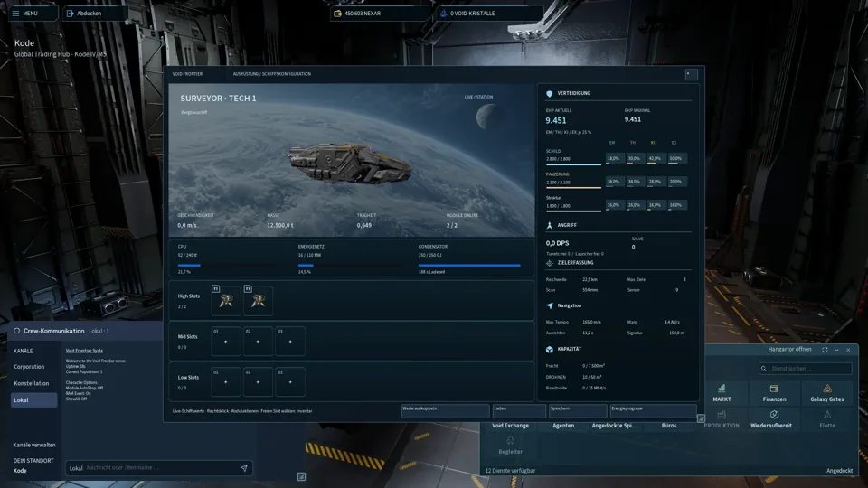Focus the Lokal chat message input

(x=159, y=468)
